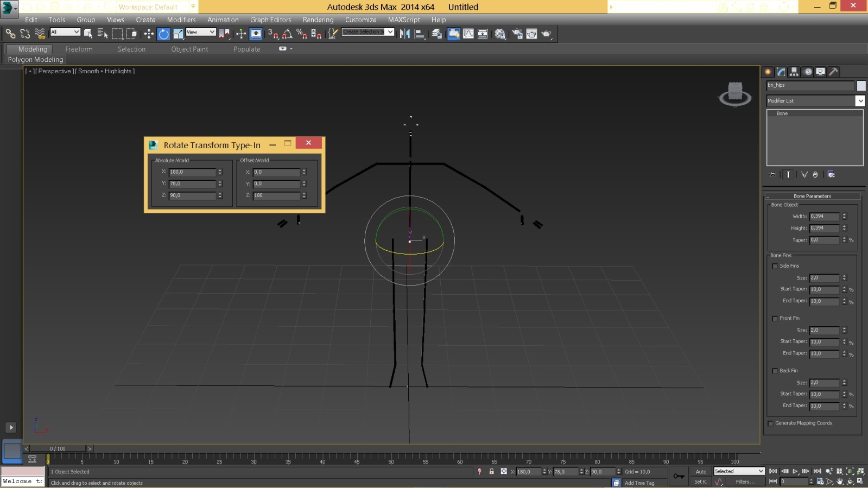Open the Selected key filter dropdown
Viewport: 868px width, 488px height.
(x=739, y=471)
